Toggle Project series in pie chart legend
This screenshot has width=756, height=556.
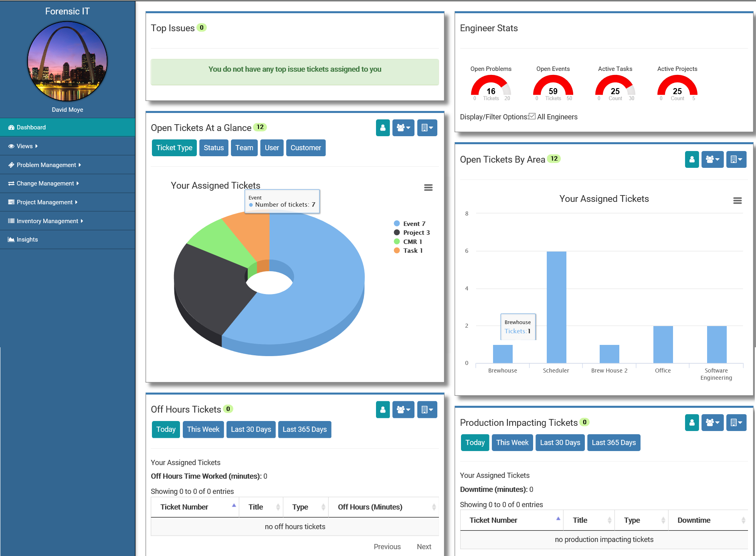[x=416, y=232]
